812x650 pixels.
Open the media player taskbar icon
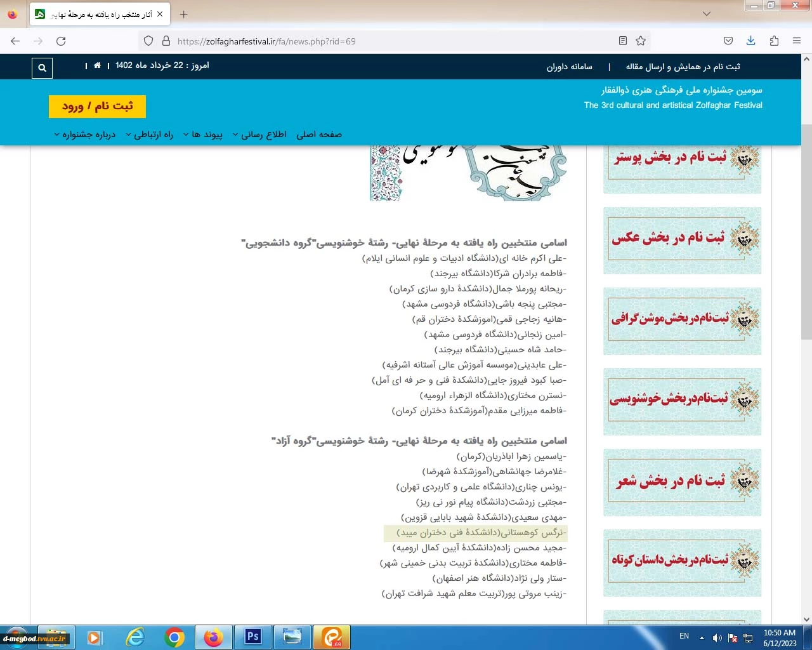pyautogui.click(x=95, y=637)
